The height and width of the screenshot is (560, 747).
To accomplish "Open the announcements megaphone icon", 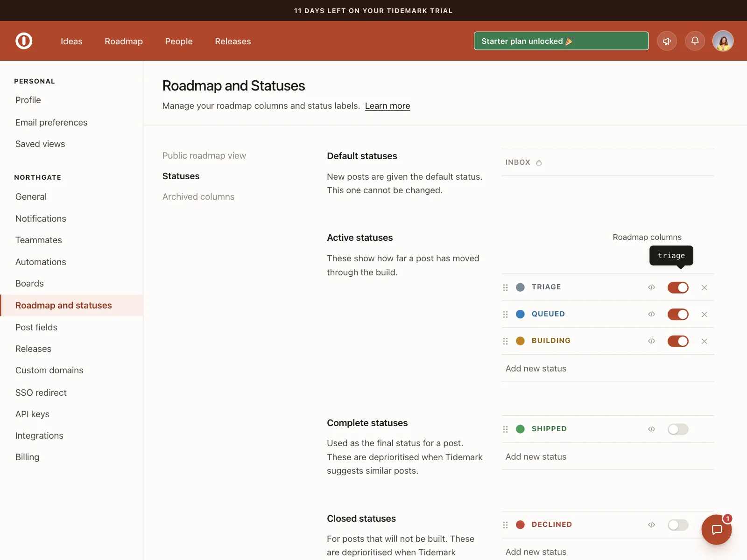I will [667, 41].
